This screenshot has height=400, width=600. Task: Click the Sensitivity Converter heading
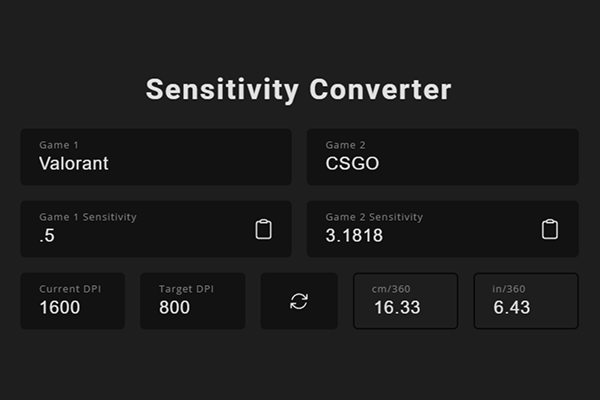[299, 89]
